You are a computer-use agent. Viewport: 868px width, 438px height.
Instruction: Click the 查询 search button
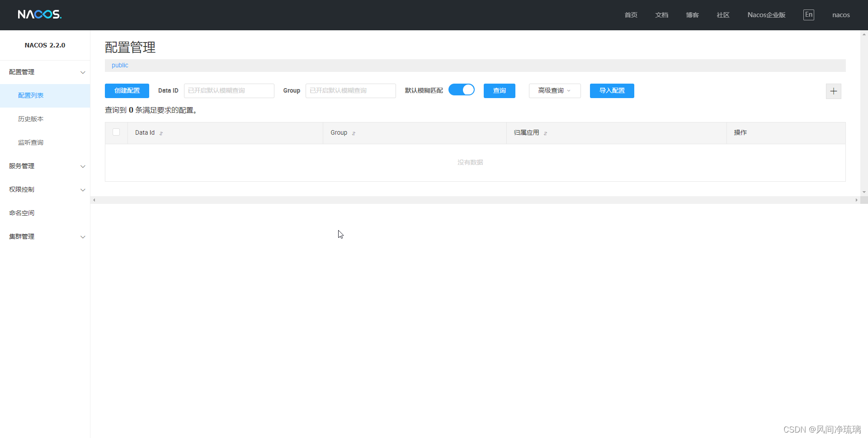tap(500, 91)
